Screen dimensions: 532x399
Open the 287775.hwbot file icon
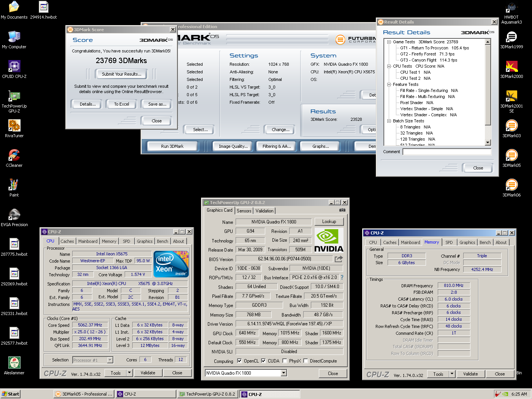coord(14,247)
